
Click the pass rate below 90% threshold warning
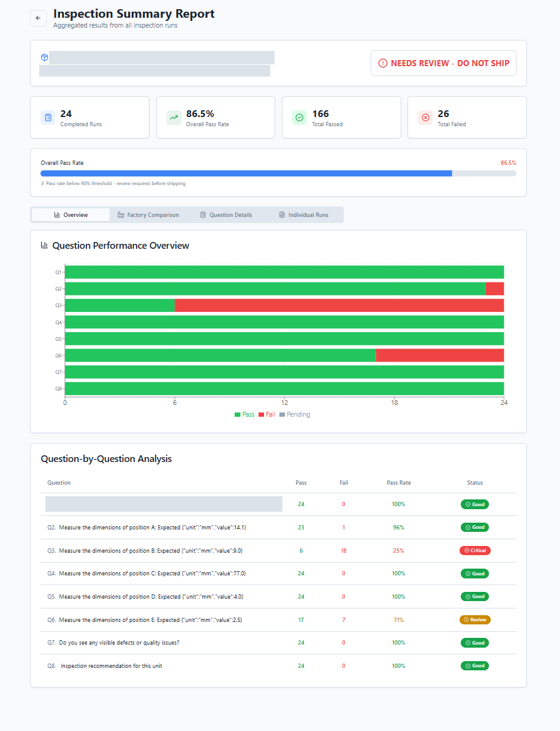click(x=113, y=184)
